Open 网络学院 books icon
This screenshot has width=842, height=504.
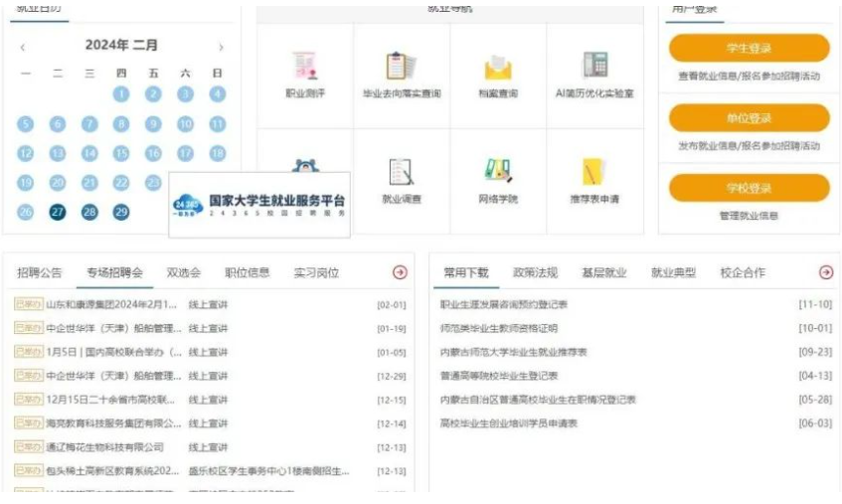(x=497, y=171)
